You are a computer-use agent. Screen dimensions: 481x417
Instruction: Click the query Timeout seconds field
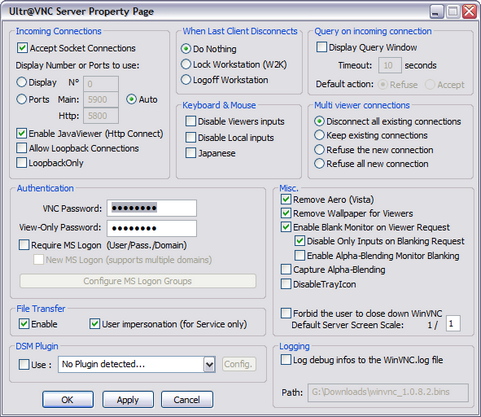coord(390,65)
